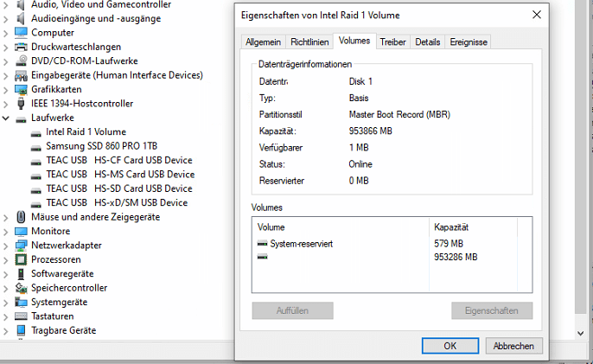Image resolution: width=593 pixels, height=364 pixels.
Task: Expand the Systemgeräte tree node
Action: (6, 303)
